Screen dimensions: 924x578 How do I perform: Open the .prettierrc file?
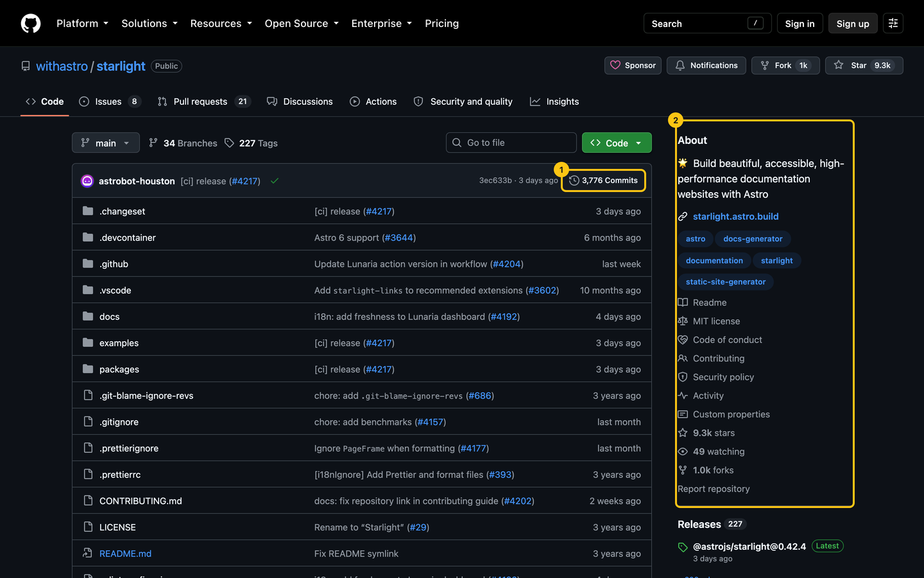[120, 475]
